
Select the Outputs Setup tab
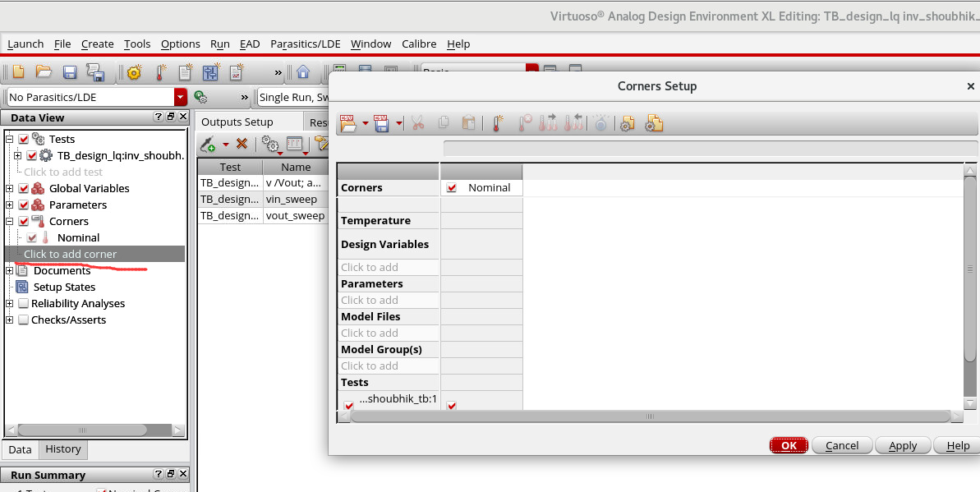click(237, 122)
